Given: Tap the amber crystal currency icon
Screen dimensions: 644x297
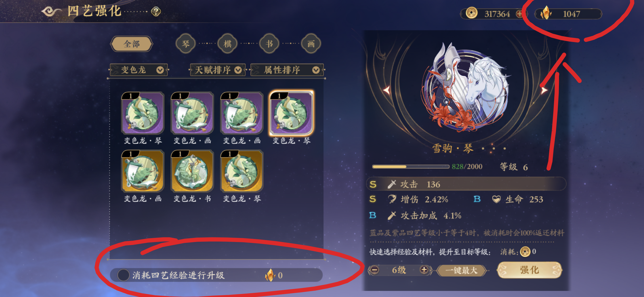Looking at the screenshot, I should pyautogui.click(x=545, y=13).
